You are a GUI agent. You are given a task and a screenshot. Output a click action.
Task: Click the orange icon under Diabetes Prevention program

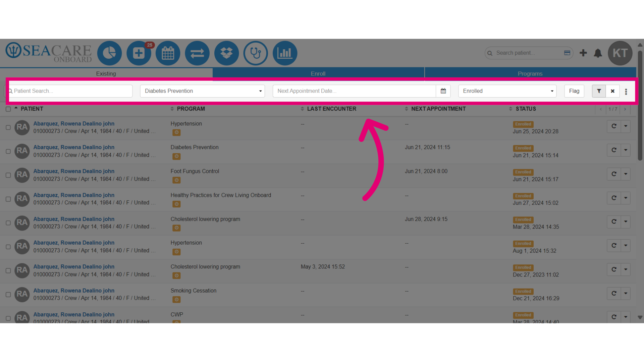coord(176,156)
